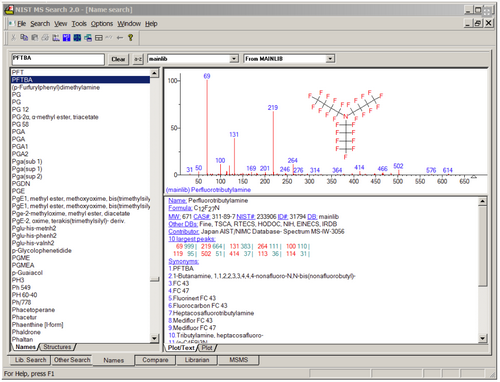Click the DB: link

pos(312,217)
